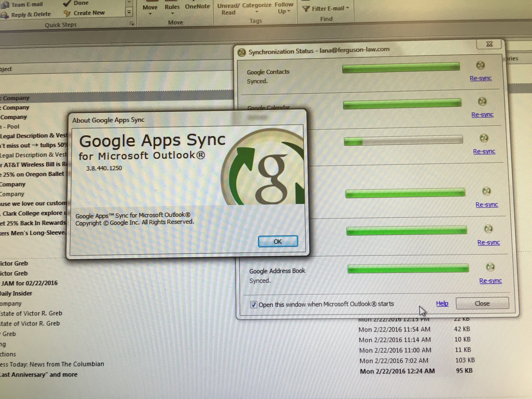Toggle 'Open this window when Microsoft Outlook starts' checkbox
The height and width of the screenshot is (399, 532).
253,305
